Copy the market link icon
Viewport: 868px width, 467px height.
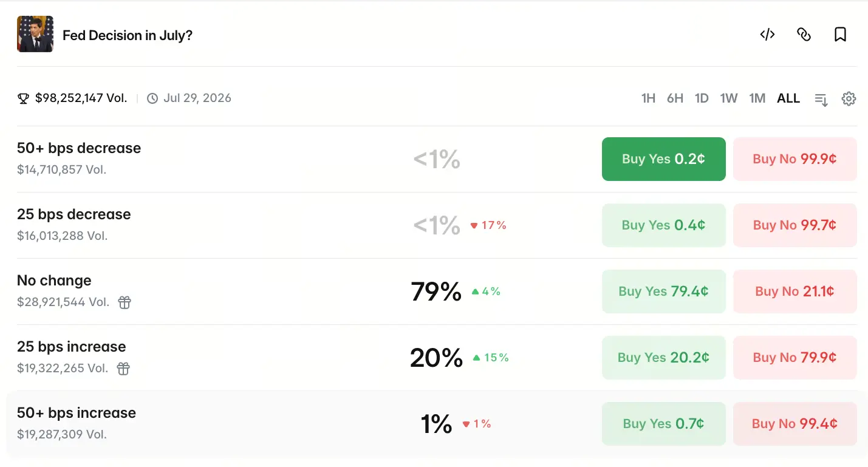click(x=804, y=35)
